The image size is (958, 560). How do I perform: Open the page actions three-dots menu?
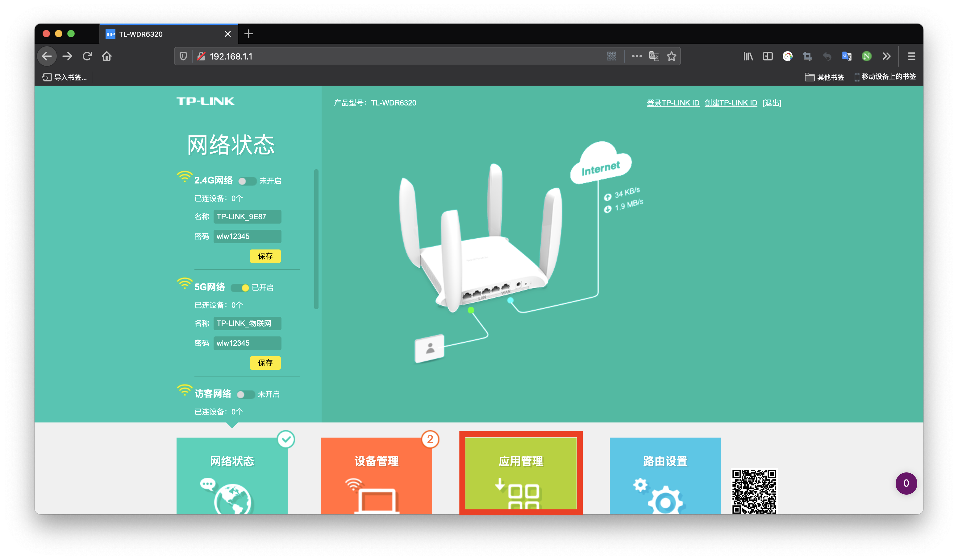(x=637, y=56)
